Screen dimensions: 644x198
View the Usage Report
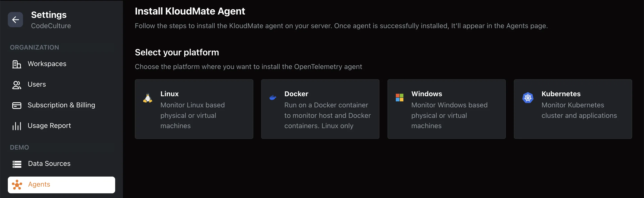click(x=61, y=126)
